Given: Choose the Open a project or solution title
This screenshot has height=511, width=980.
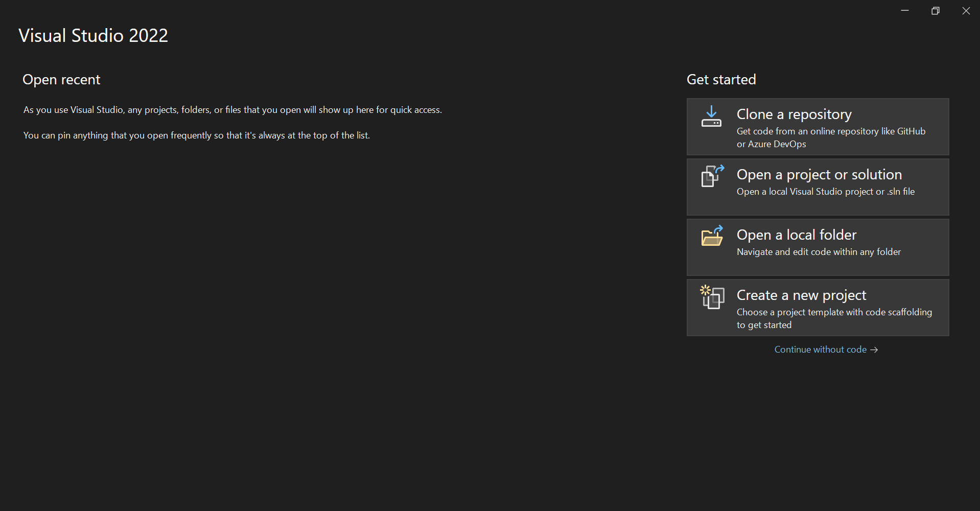Looking at the screenshot, I should 819,175.
